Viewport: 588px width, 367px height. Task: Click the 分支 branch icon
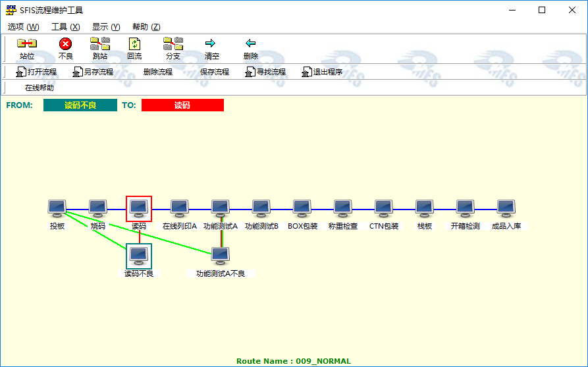coord(173,44)
